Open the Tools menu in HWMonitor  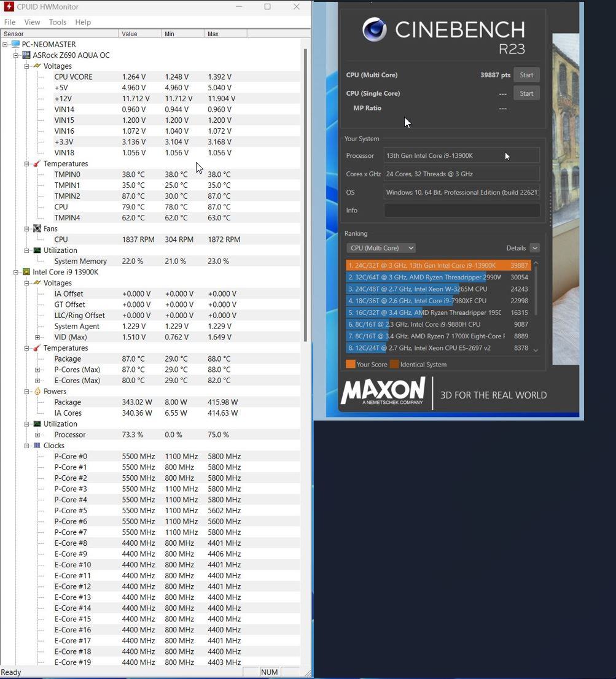pos(58,22)
